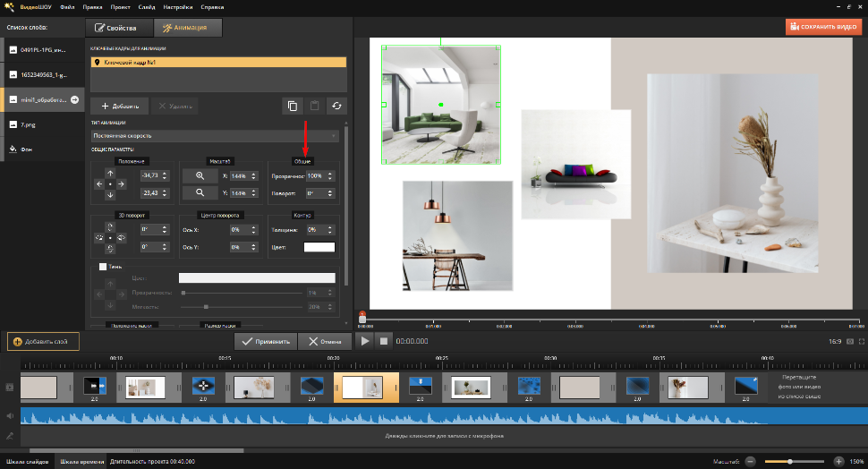Select the vase slide thumbnail highlighted in timeline
The image size is (868, 469).
tap(366, 388)
